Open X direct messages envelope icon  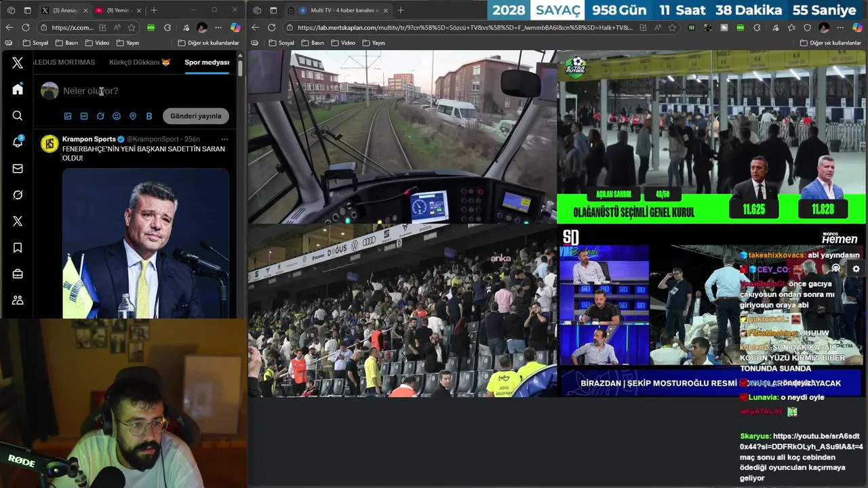18,169
